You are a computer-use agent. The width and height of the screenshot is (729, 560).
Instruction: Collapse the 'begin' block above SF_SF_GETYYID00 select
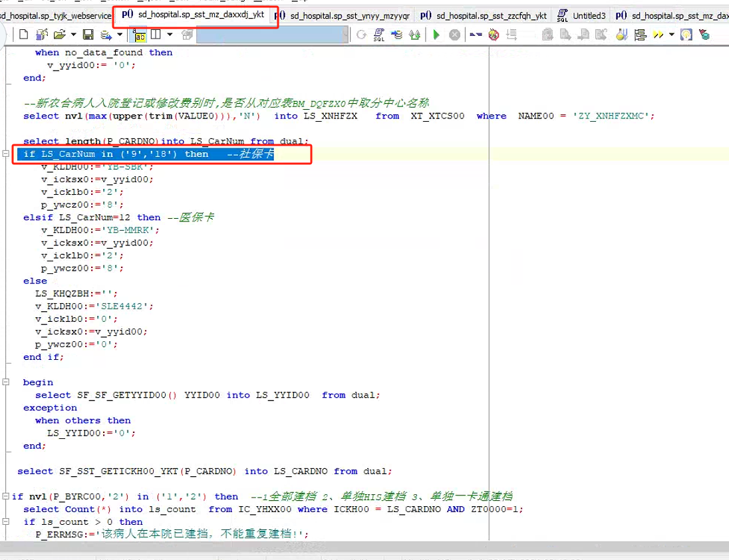click(x=6, y=382)
